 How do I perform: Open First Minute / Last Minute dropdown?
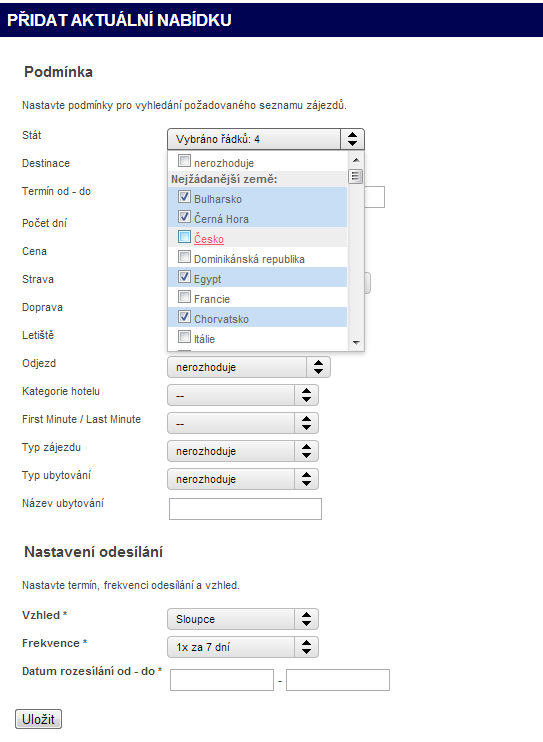(243, 423)
